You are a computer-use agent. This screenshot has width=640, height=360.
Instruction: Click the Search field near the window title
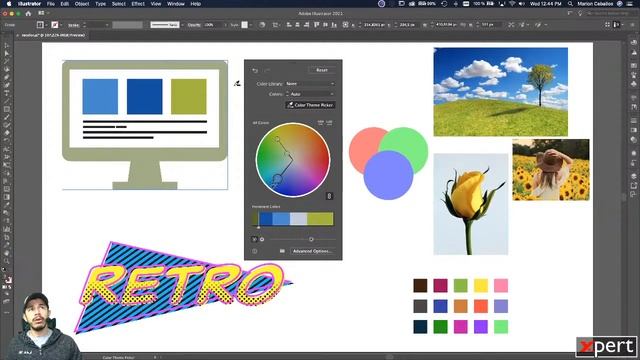coord(610,13)
